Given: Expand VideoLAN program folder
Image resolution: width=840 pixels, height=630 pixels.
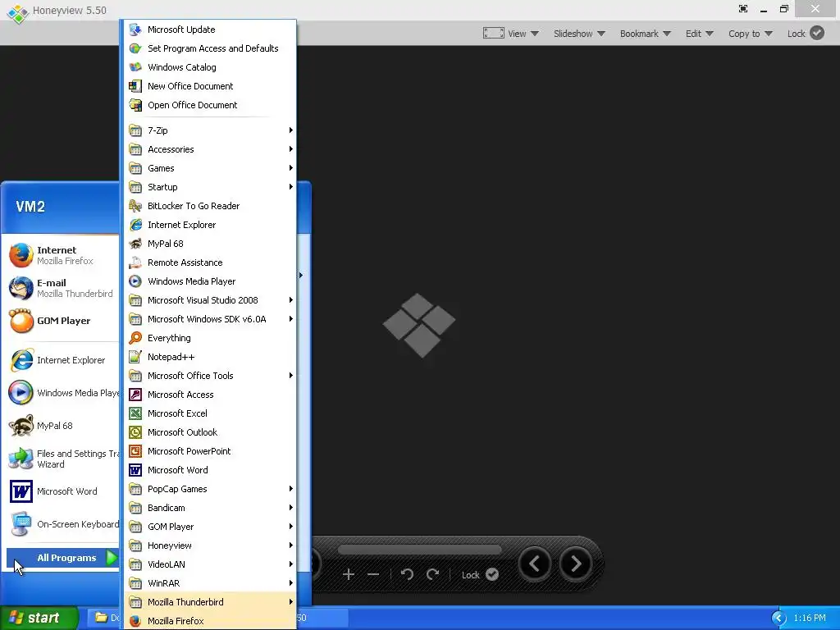Looking at the screenshot, I should [x=210, y=564].
